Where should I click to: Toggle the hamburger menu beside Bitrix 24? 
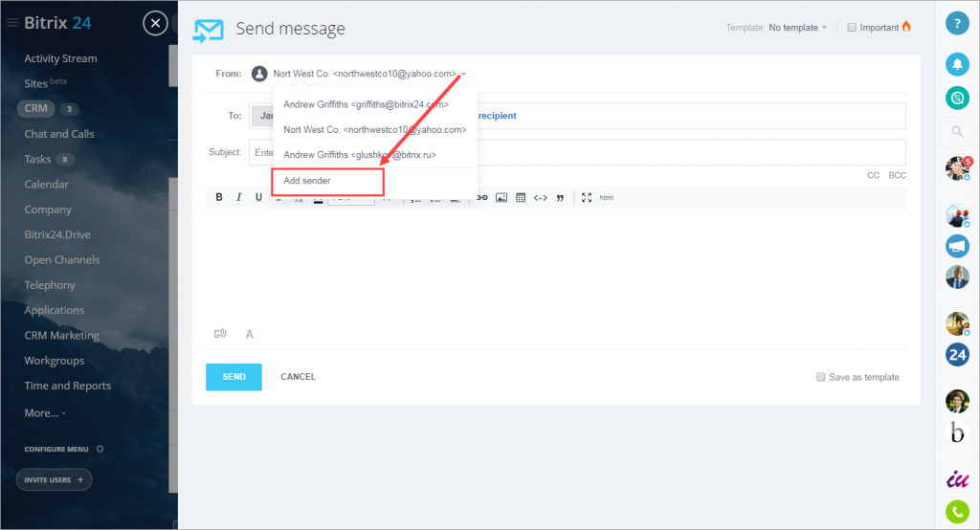(11, 23)
